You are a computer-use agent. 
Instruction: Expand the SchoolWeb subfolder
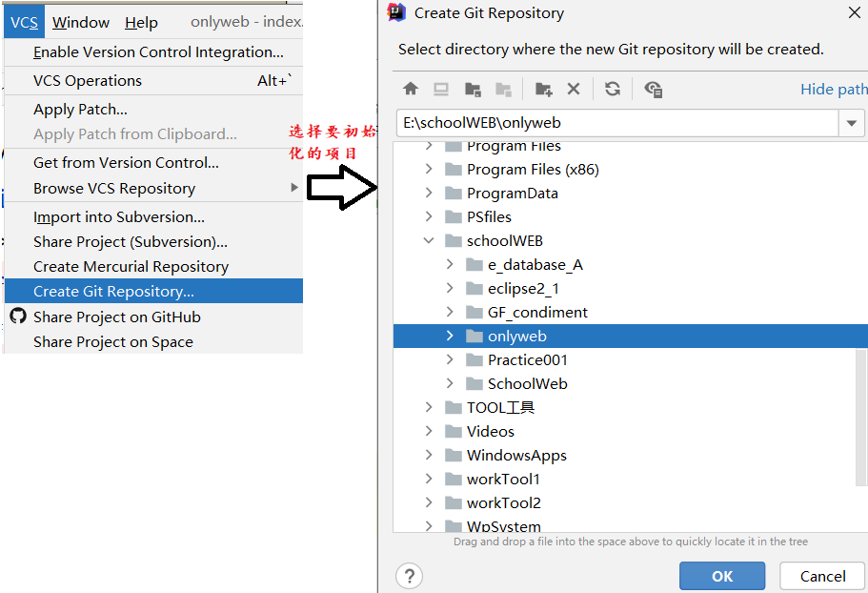coord(450,383)
